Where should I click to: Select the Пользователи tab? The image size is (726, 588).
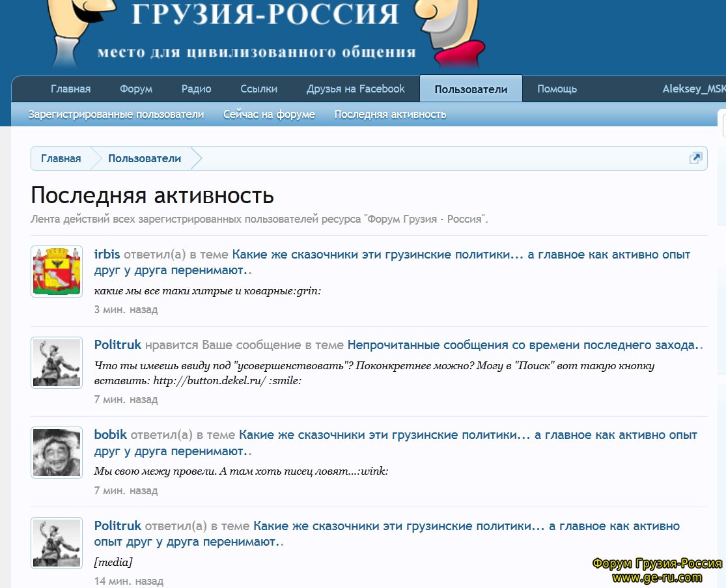pyautogui.click(x=470, y=89)
